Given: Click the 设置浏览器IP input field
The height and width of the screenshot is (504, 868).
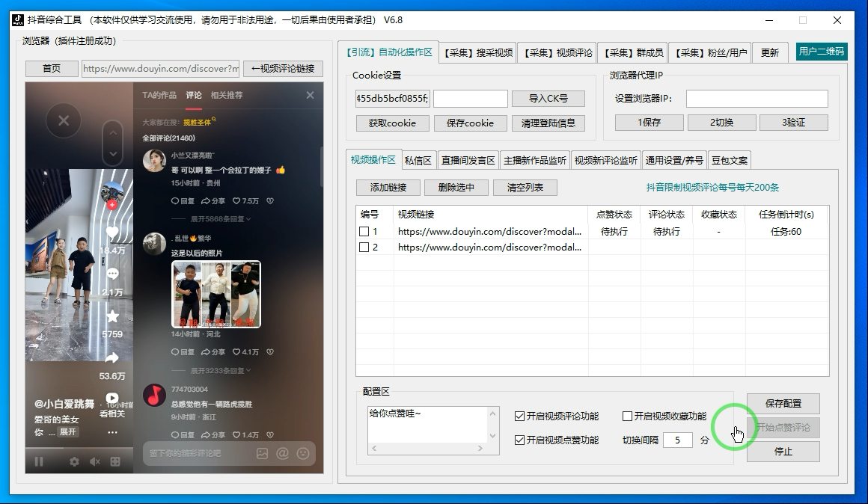Looking at the screenshot, I should click(x=757, y=99).
